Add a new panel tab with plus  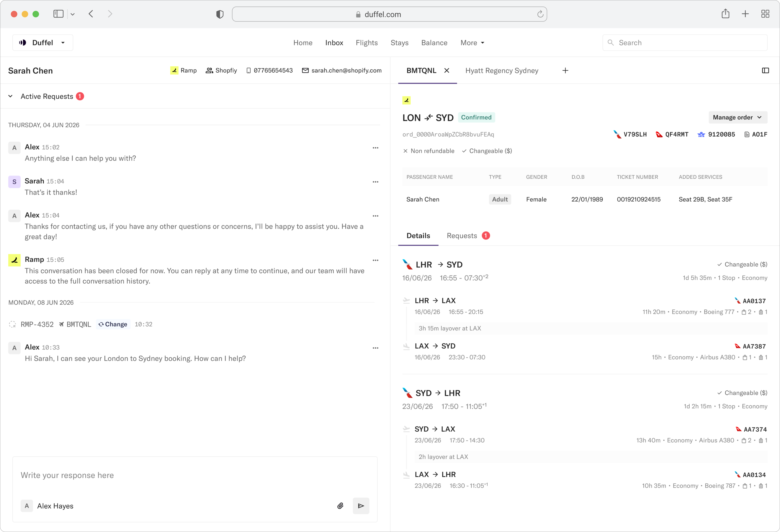[565, 70]
